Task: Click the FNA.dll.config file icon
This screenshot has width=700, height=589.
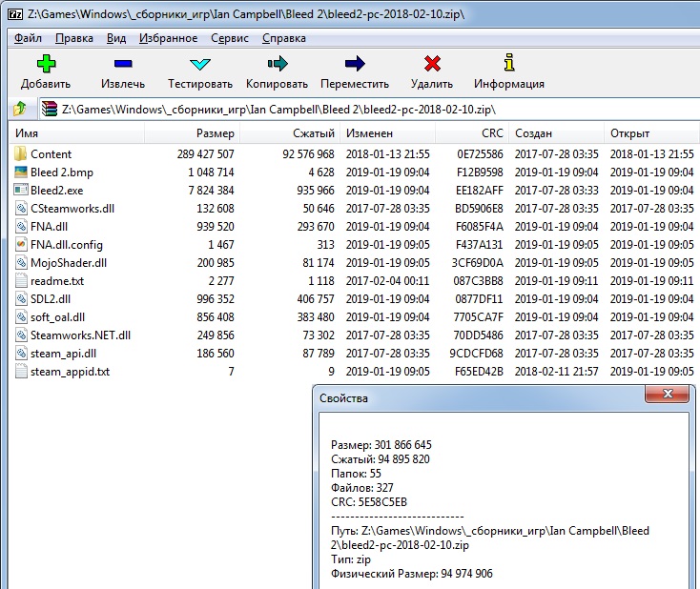Action: (21, 245)
